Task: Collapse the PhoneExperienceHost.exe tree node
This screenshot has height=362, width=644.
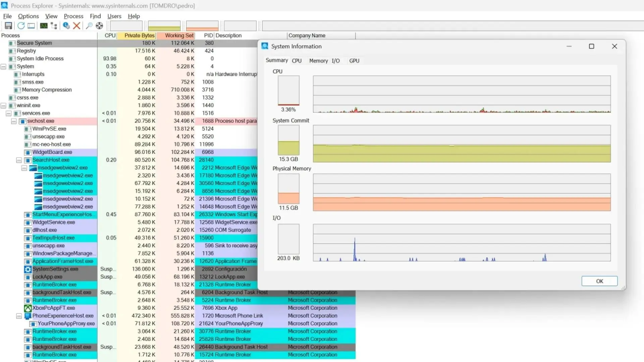Action: pos(19,316)
